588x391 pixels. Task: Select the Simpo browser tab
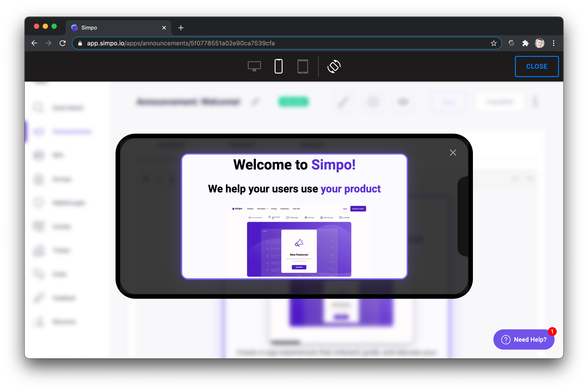click(x=118, y=28)
